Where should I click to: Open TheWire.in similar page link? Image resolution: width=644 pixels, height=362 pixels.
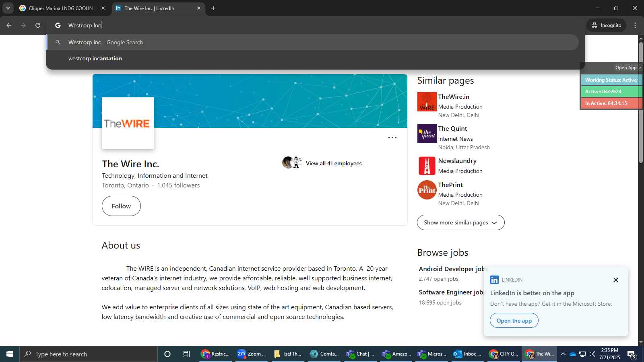point(454,97)
